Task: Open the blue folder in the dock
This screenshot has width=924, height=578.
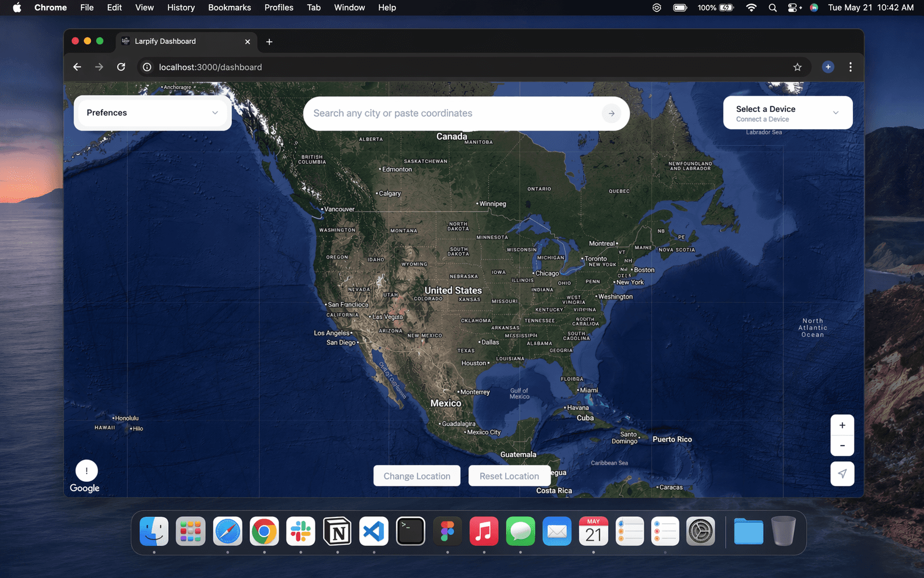Action: (x=748, y=531)
